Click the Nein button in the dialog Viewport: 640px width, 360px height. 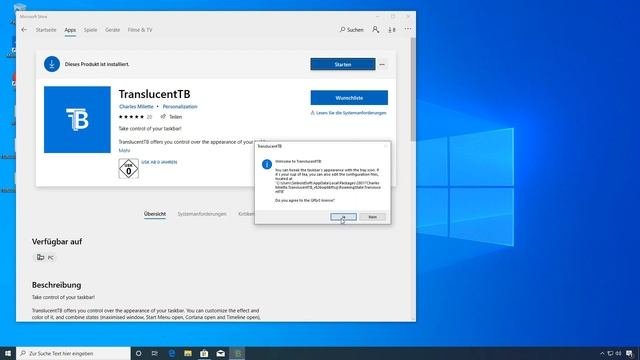[372, 217]
